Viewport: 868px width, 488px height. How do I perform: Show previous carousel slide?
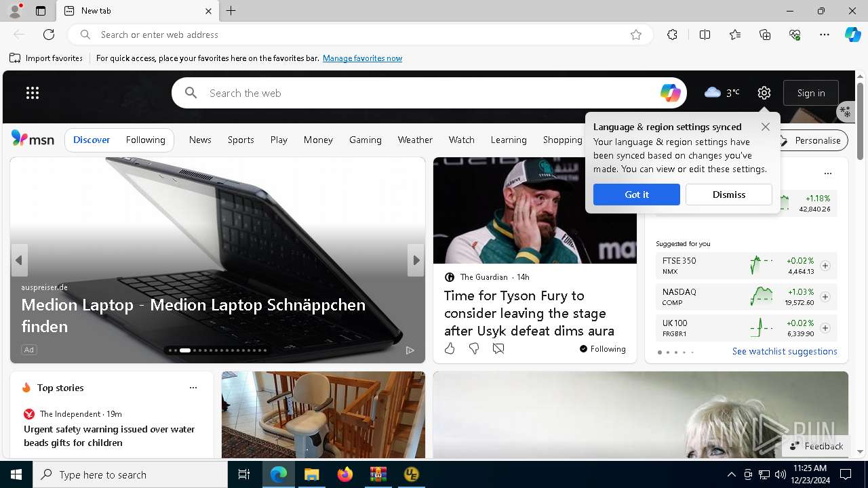(x=19, y=260)
